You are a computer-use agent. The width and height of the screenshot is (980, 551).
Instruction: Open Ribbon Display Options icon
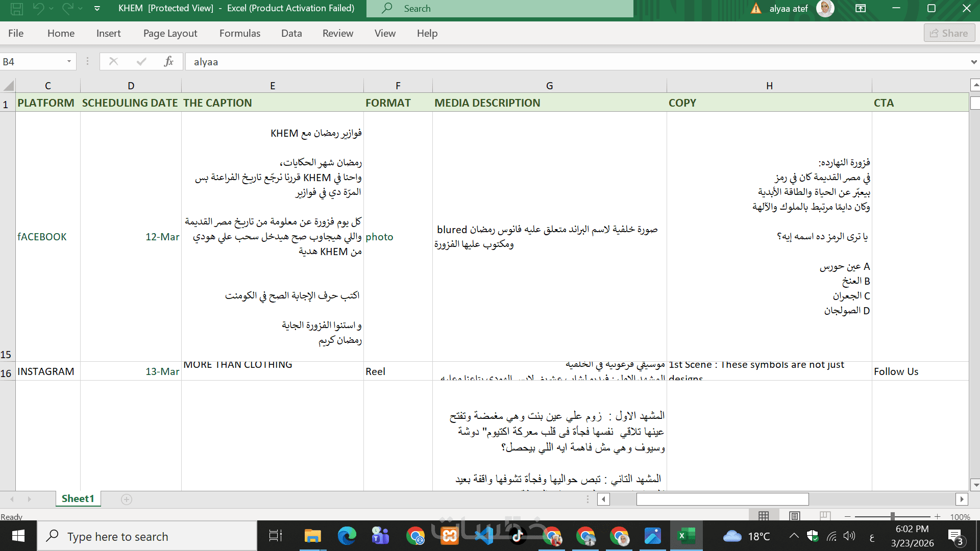pos(861,9)
